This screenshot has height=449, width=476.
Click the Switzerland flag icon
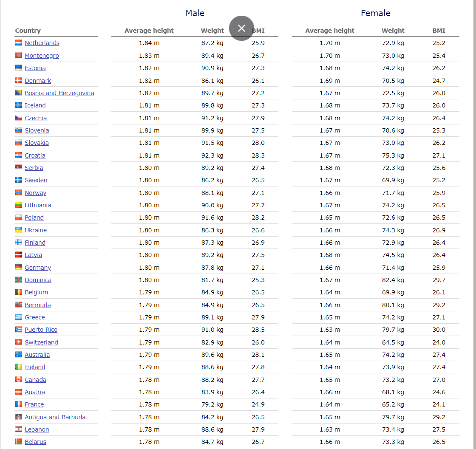(x=19, y=342)
